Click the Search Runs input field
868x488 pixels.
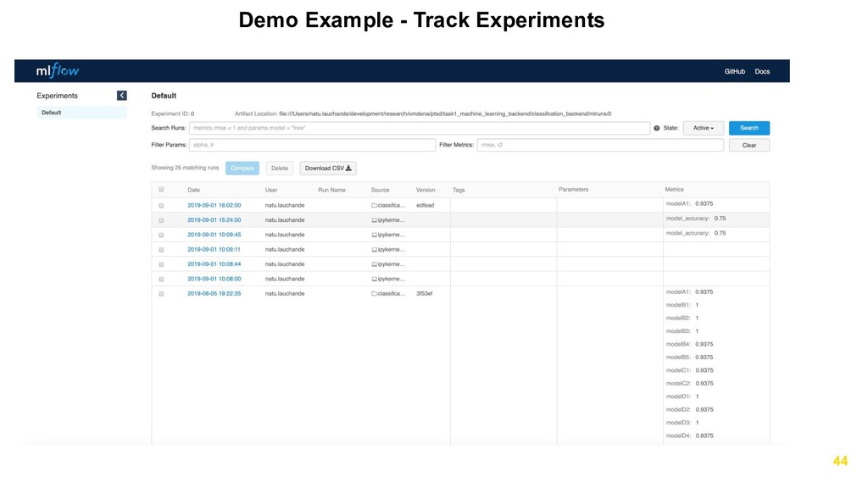(420, 129)
